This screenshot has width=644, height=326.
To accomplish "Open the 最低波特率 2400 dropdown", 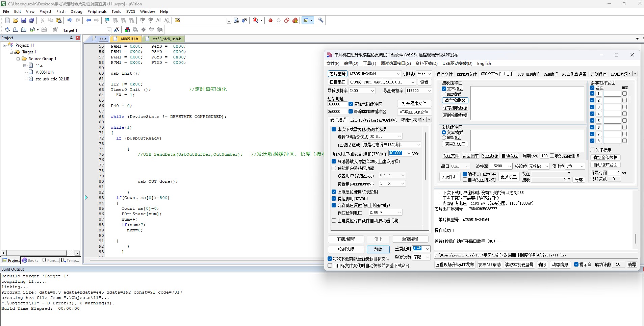I will 362,91.
